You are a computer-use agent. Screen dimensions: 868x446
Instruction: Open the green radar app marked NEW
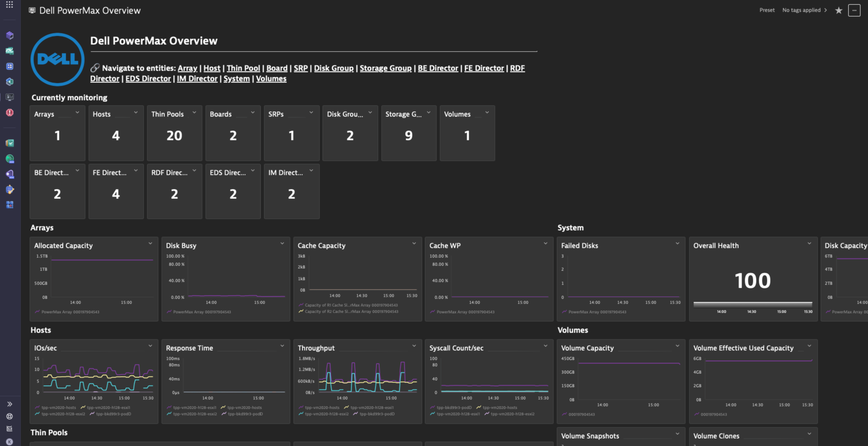[x=10, y=159]
